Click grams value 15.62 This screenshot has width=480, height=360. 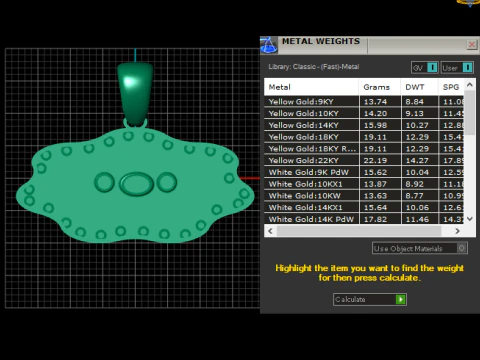coord(375,172)
